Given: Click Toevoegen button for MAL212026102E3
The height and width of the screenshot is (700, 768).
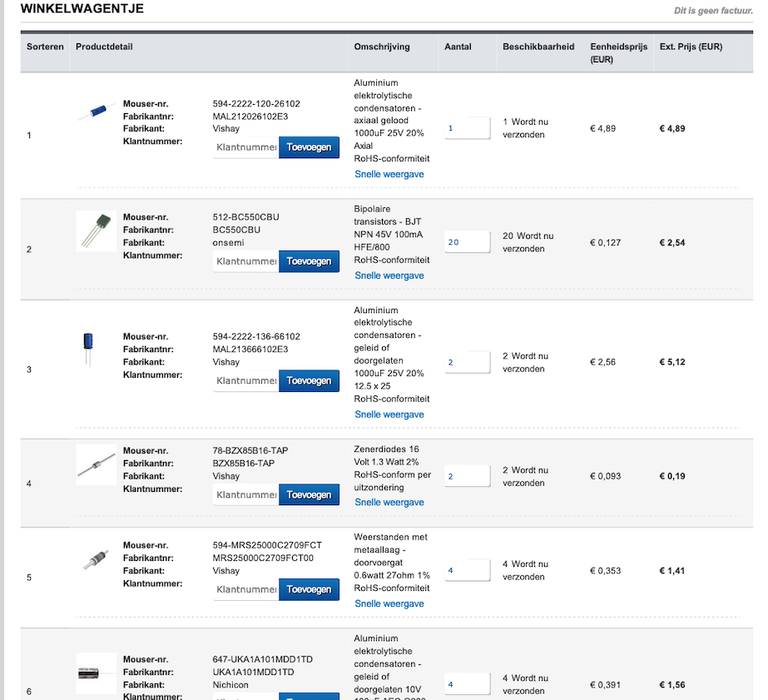Looking at the screenshot, I should [309, 147].
